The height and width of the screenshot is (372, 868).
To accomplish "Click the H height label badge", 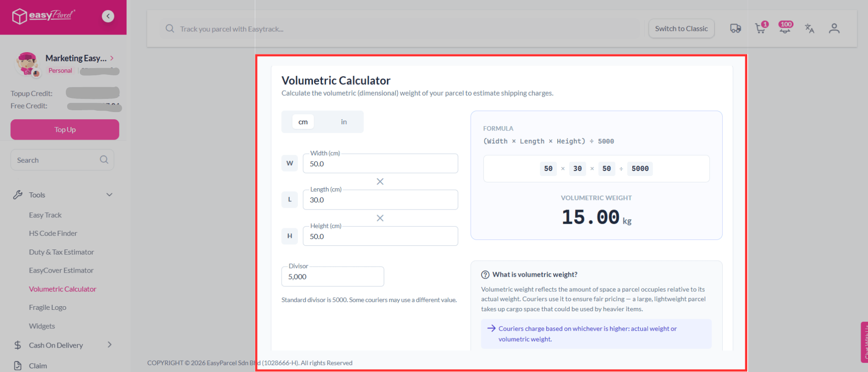I will coord(290,236).
